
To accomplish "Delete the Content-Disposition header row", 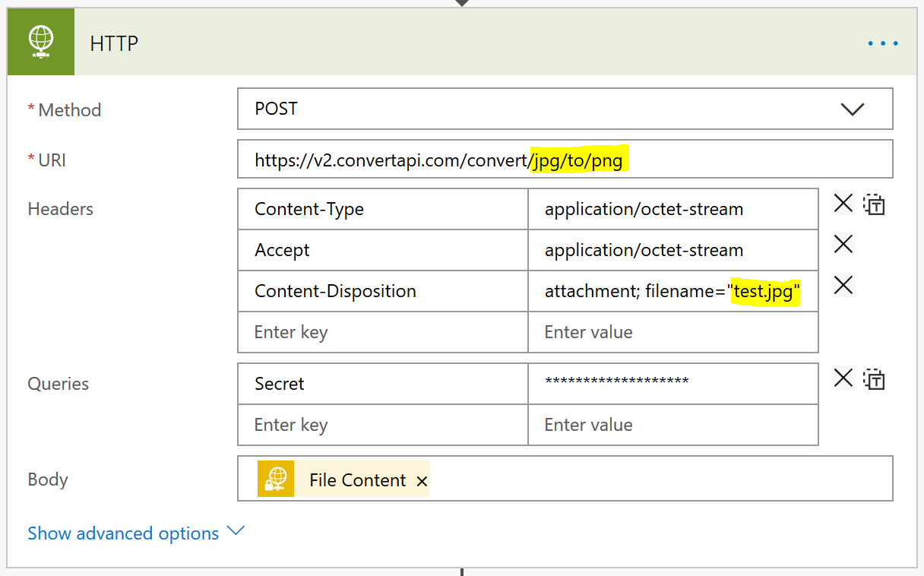I will pos(843,285).
